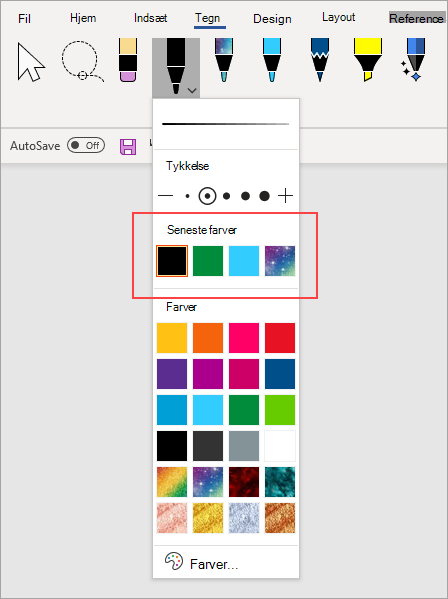Select the largest thickness dot

point(264,196)
